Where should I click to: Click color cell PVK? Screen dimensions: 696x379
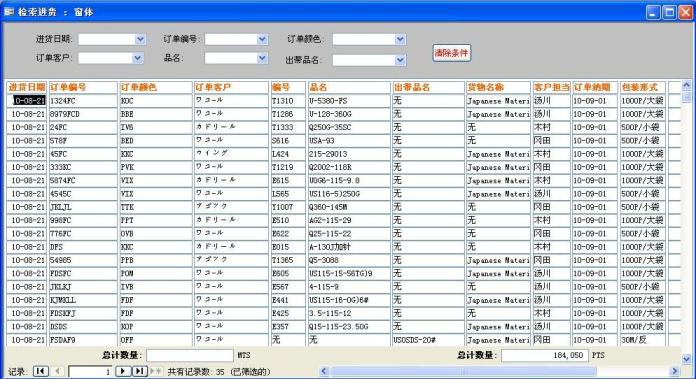[155, 167]
